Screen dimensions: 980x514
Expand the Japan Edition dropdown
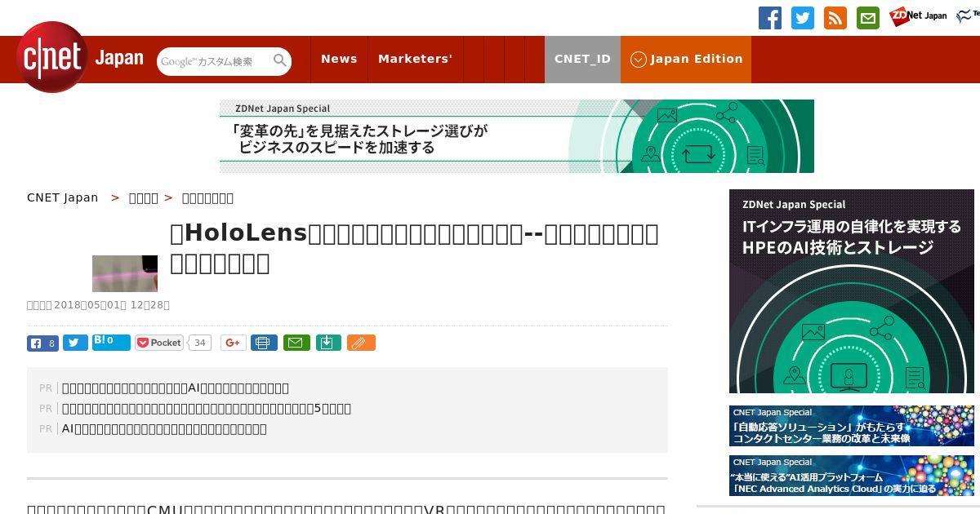click(686, 60)
